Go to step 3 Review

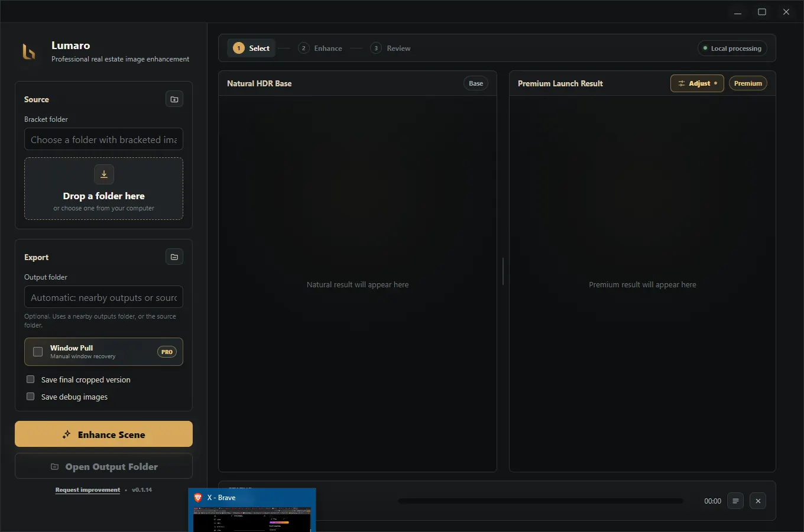pos(390,48)
